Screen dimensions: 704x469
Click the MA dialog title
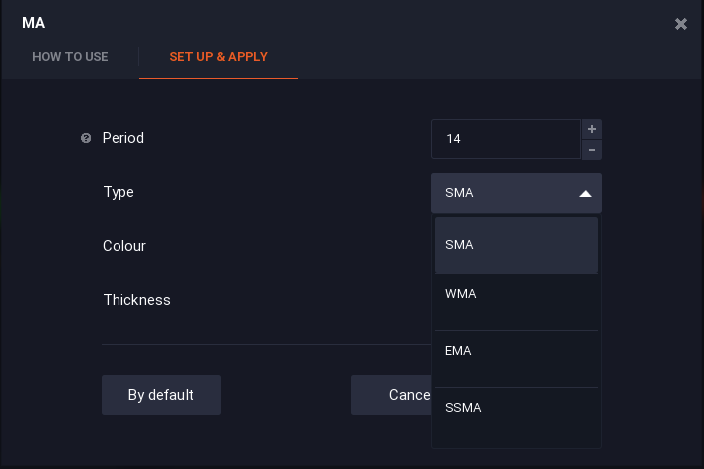pos(33,23)
